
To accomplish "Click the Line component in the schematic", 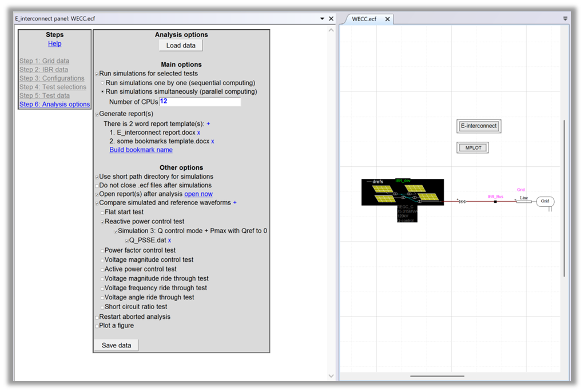I will tap(523, 201).
